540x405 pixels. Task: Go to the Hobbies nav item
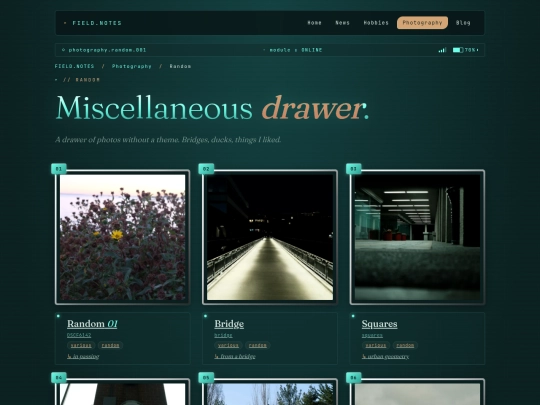click(x=376, y=23)
